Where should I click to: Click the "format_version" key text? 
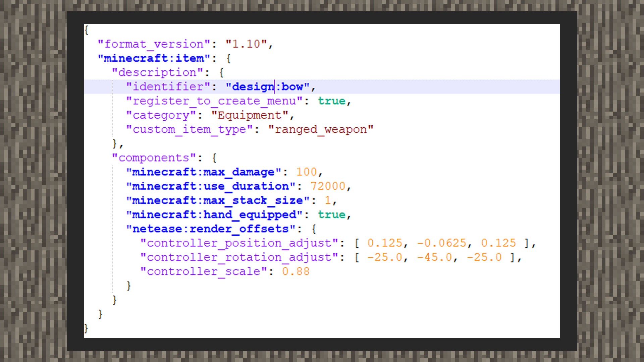(154, 44)
